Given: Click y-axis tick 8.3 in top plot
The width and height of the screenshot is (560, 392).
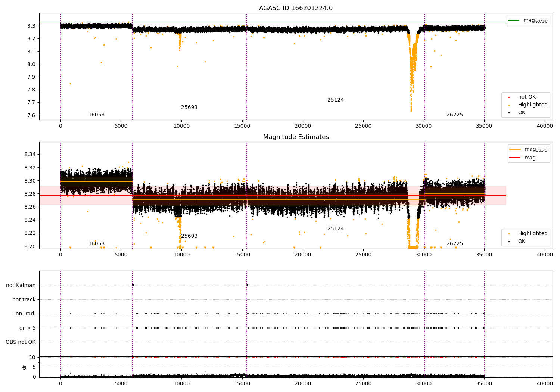Looking at the screenshot, I should [x=31, y=26].
